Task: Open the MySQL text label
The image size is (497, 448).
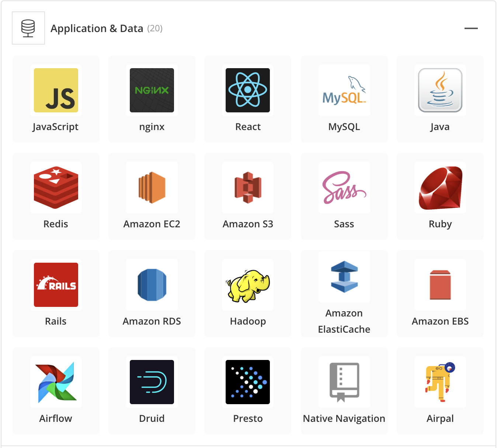Action: (x=344, y=127)
